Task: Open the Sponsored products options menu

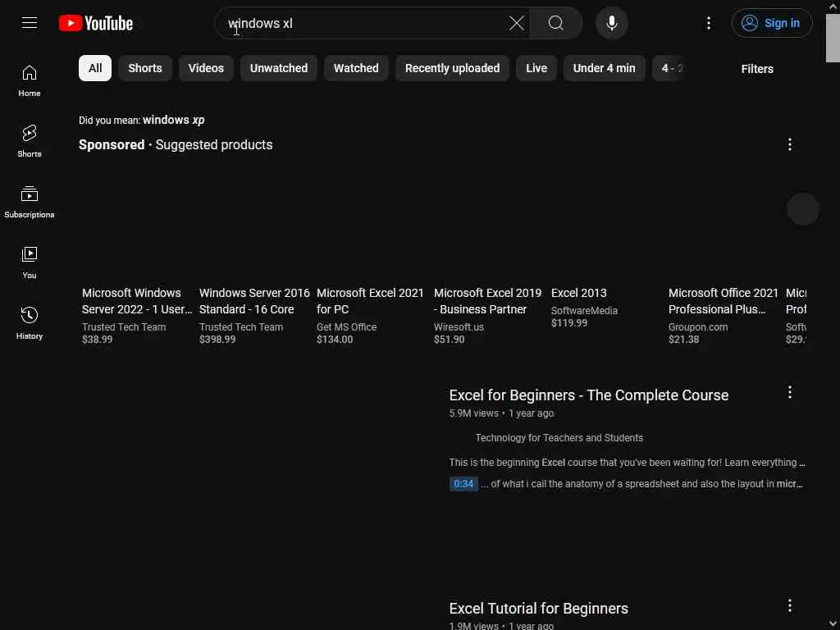Action: click(789, 144)
